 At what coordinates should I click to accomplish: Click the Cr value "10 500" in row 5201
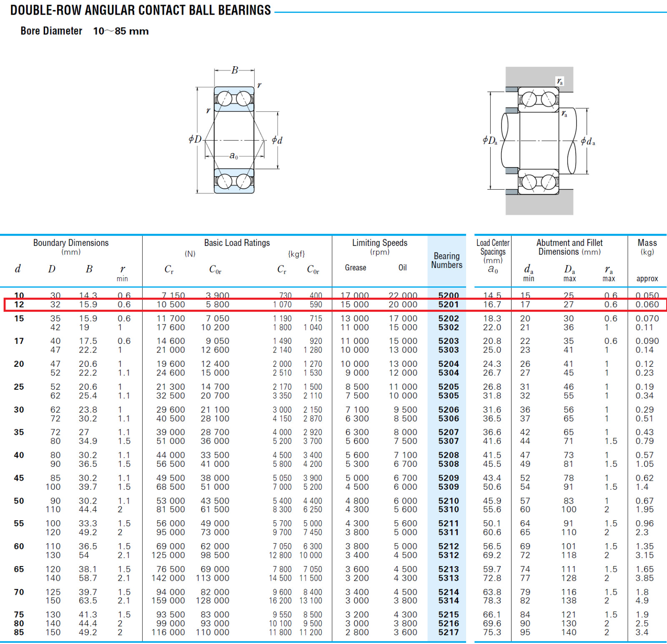click(x=171, y=305)
